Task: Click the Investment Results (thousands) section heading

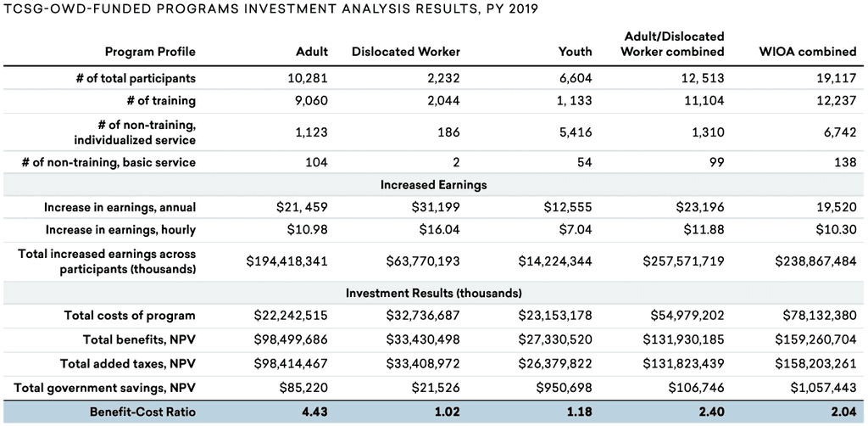Action: click(433, 293)
